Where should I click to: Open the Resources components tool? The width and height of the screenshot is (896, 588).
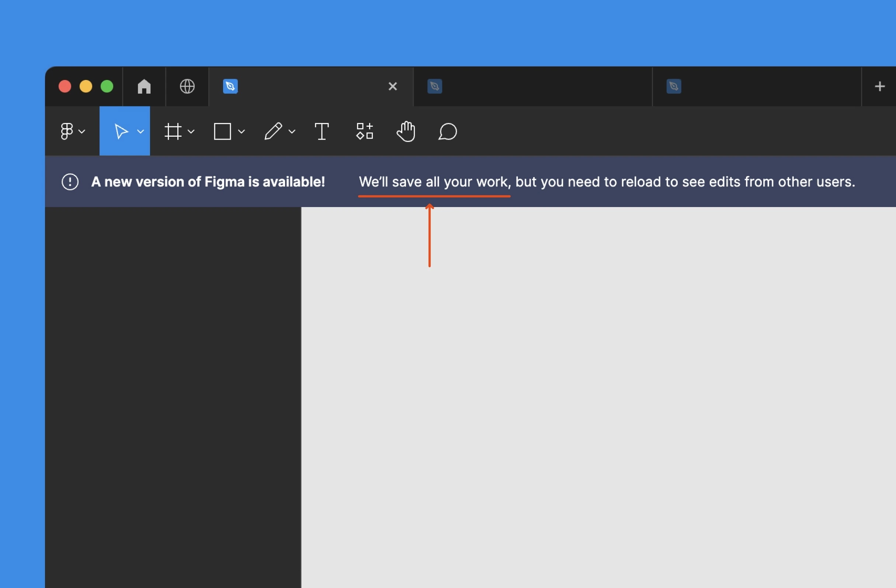[x=364, y=131]
